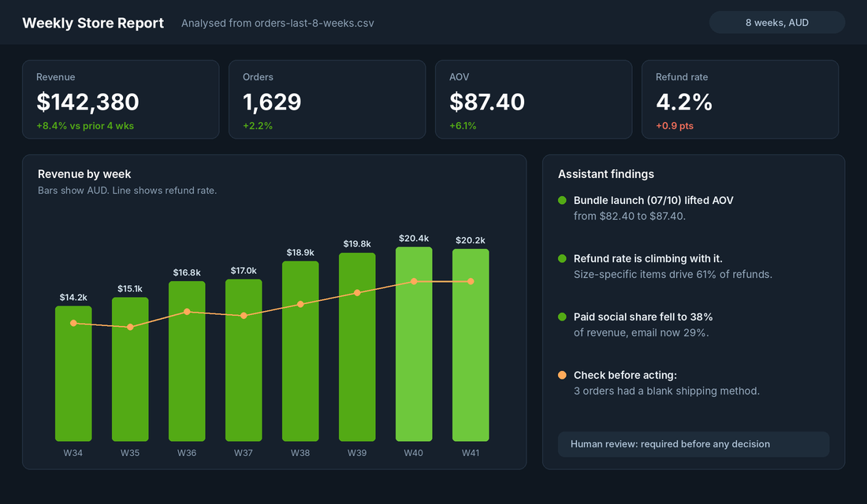The height and width of the screenshot is (504, 867).
Task: Click orange dot beside Check before acting
Action: coord(562,375)
